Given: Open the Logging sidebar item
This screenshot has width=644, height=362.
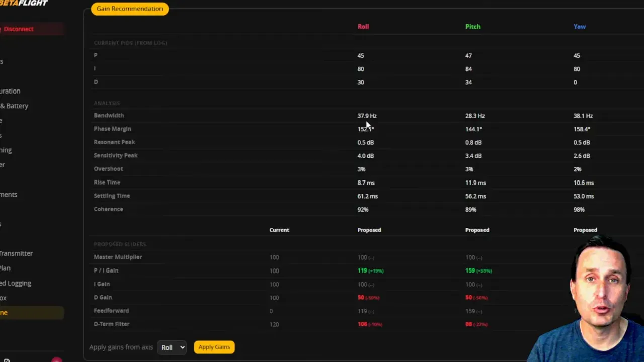Looking at the screenshot, I should (16, 283).
